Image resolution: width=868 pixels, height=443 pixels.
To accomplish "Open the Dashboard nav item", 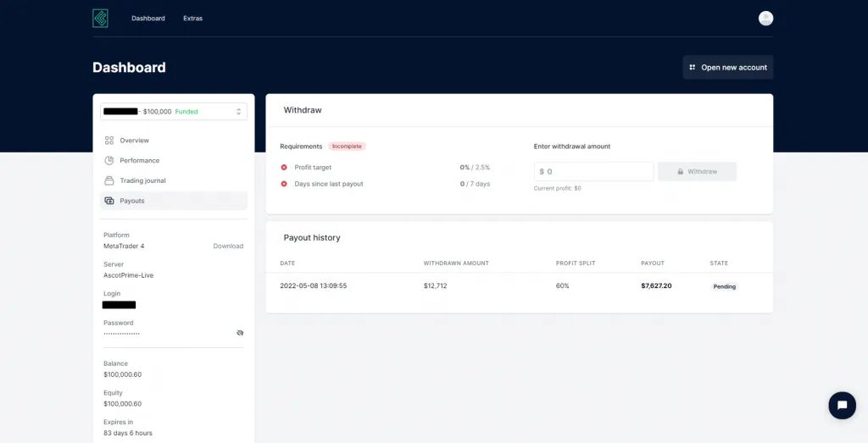I will [148, 19].
